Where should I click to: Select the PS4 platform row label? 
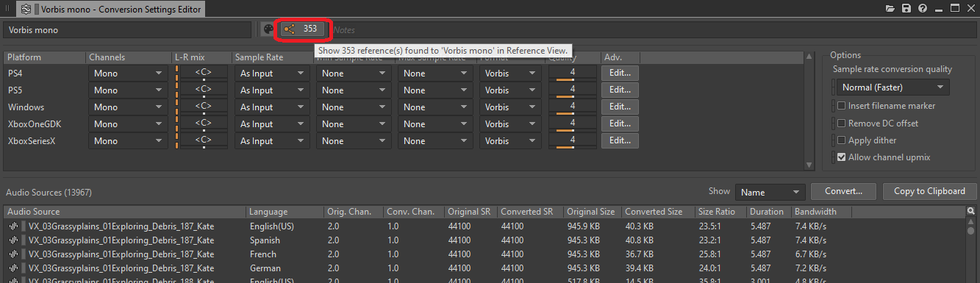point(16,73)
